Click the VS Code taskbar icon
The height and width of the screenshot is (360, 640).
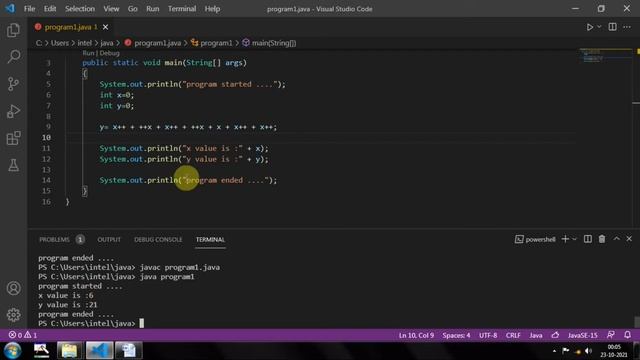100,350
